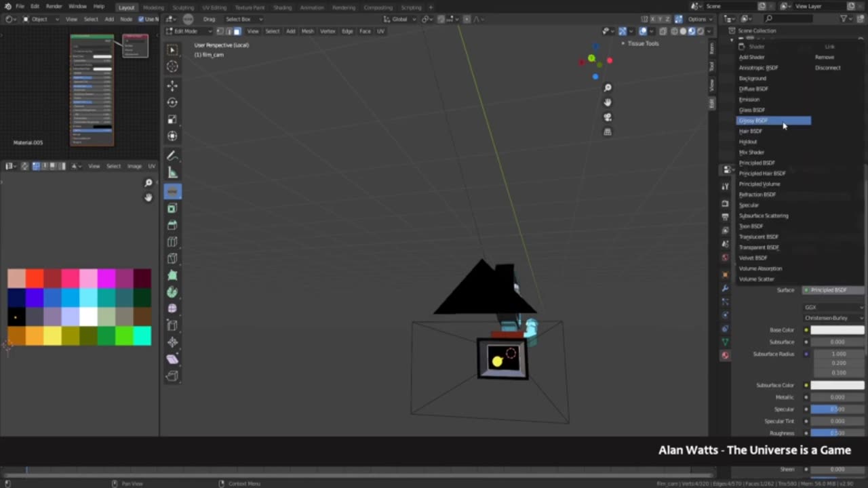
Task: Select the Measure tool
Action: [172, 173]
